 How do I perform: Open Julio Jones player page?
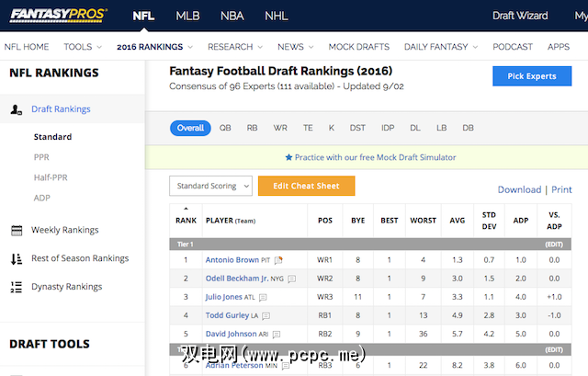pyautogui.click(x=224, y=297)
